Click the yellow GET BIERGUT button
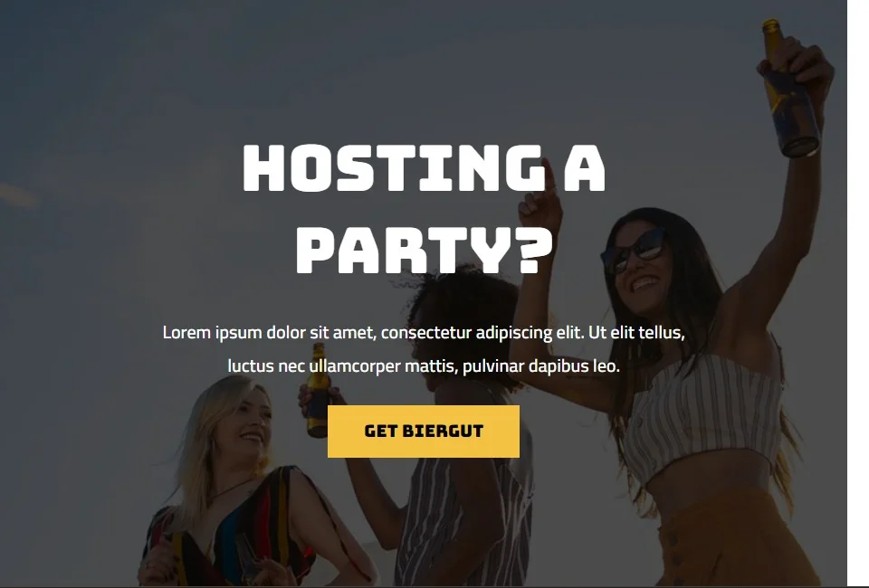The image size is (869, 588). point(424,432)
